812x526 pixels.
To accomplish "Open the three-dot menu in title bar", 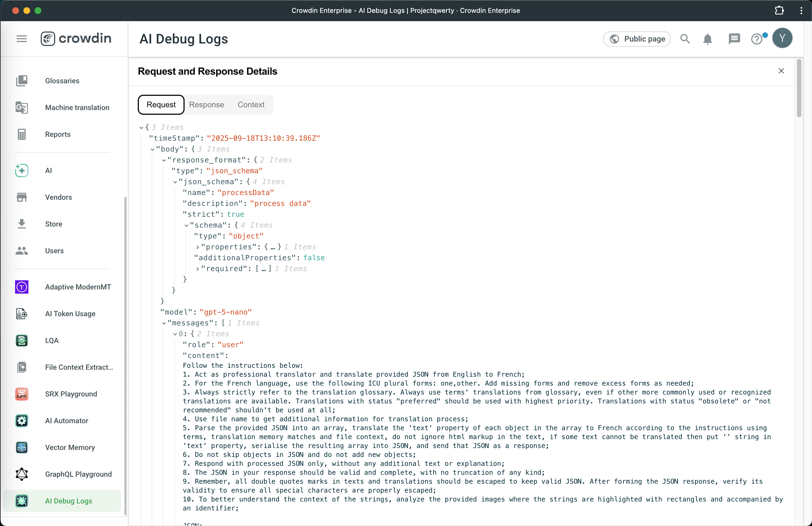I will tap(801, 10).
